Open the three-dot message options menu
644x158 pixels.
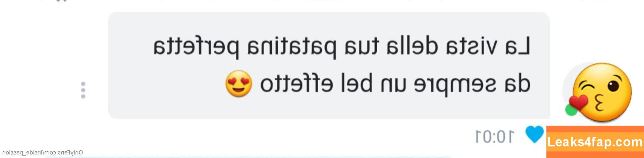83,90
